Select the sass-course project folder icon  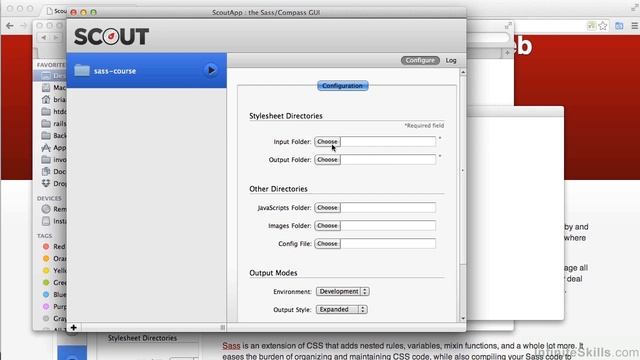point(82,70)
